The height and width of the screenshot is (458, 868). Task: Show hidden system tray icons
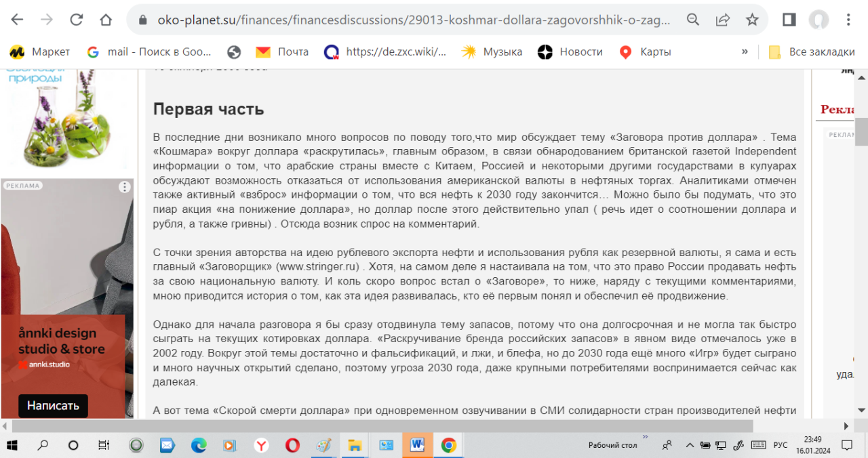click(690, 445)
